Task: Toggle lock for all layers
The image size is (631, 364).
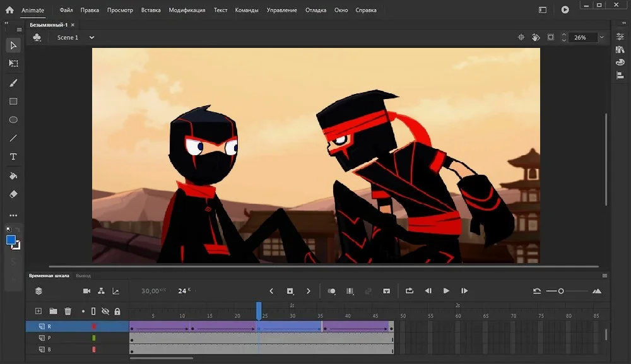Action: [x=117, y=311]
